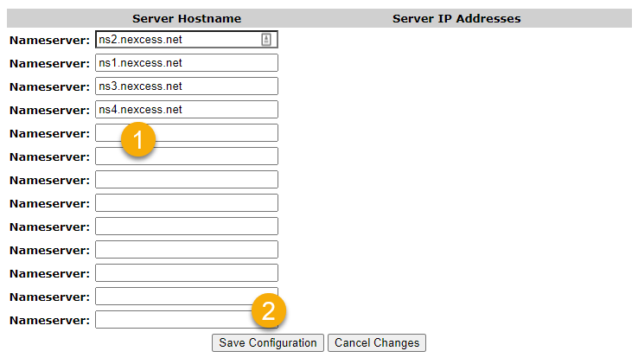Image resolution: width=638 pixels, height=364 pixels.
Task: Activate the ninth Nameserver hostname field
Action: point(186,227)
